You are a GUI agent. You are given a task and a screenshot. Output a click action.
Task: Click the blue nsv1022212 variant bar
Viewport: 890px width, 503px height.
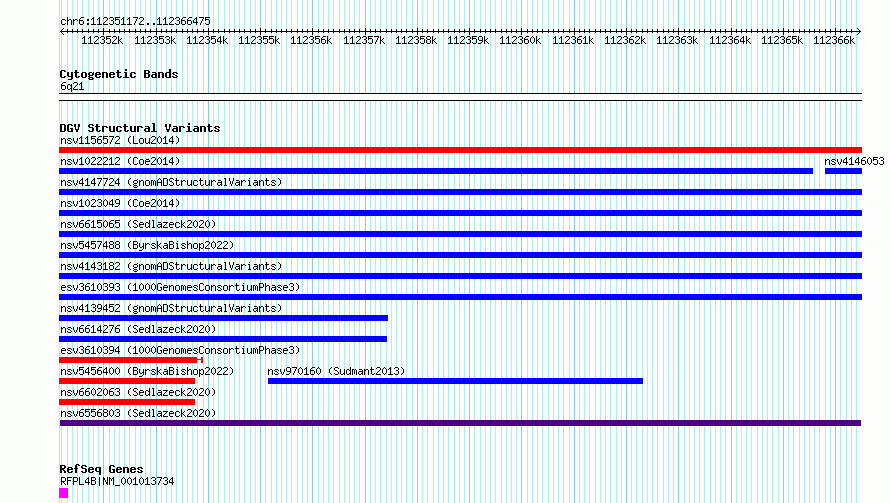pos(436,171)
